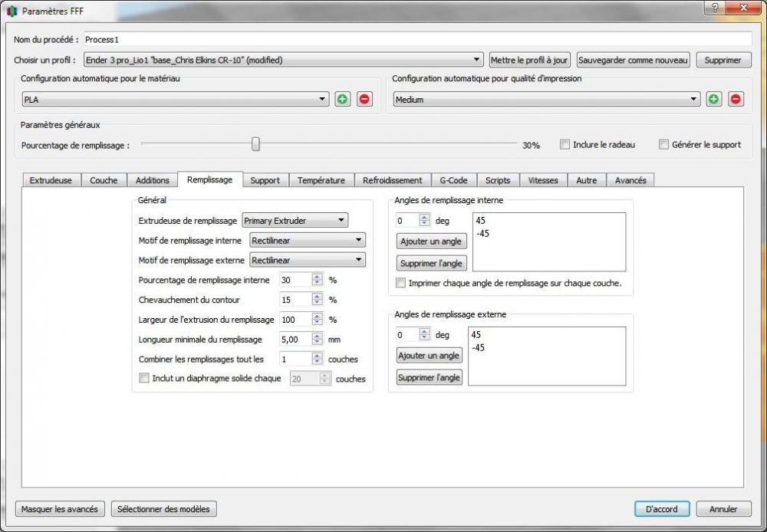767x532 pixels.
Task: Toggle Imprimer chaque angle de remplissage checkbox
Action: point(400,283)
